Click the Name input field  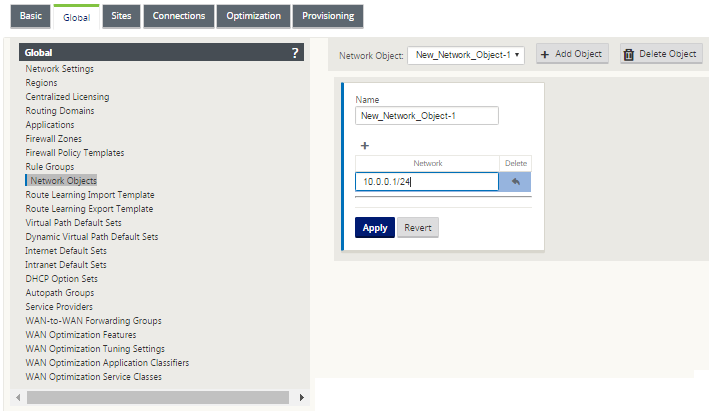(427, 116)
